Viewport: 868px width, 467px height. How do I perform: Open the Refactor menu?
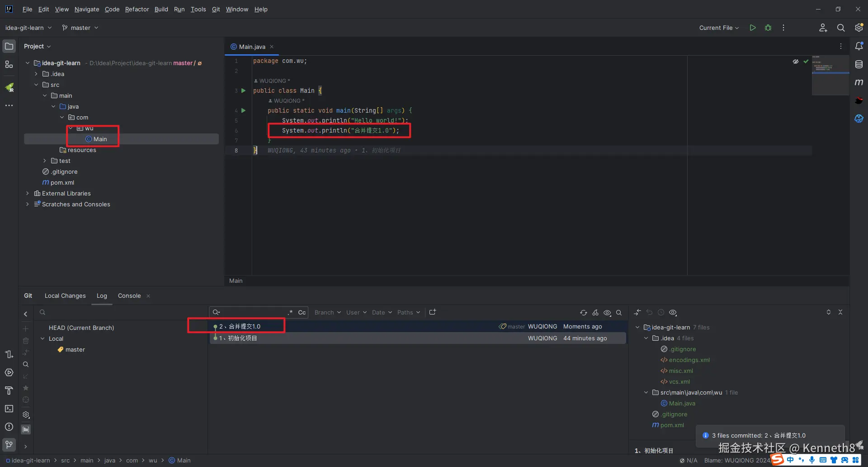(x=137, y=9)
